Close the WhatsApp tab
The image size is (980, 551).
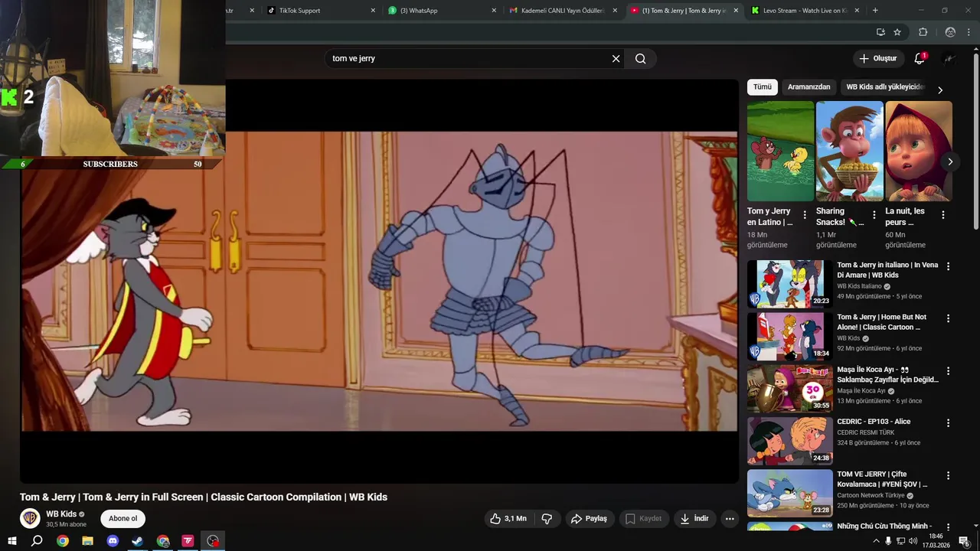[x=494, y=11]
